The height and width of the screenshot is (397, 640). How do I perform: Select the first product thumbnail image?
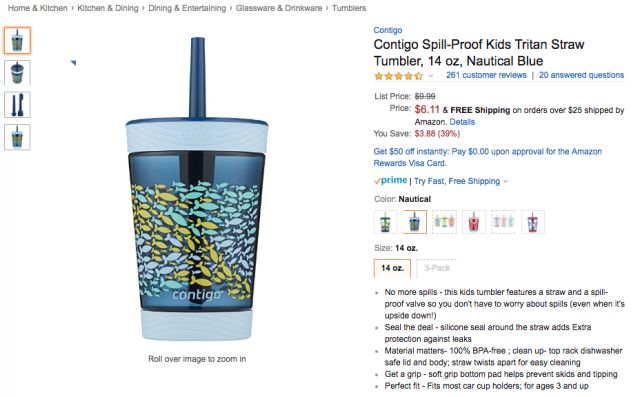[x=17, y=40]
